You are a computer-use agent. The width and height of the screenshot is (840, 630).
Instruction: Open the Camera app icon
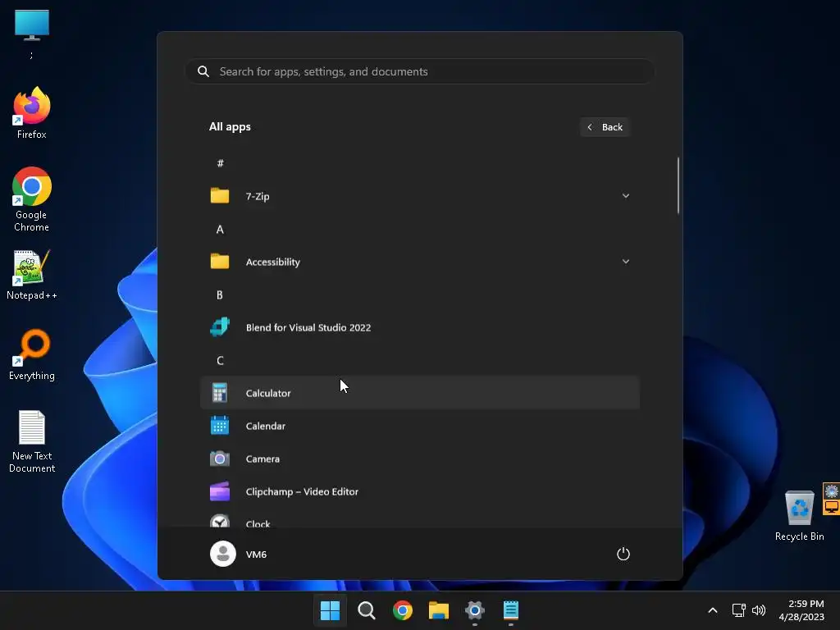pos(220,459)
